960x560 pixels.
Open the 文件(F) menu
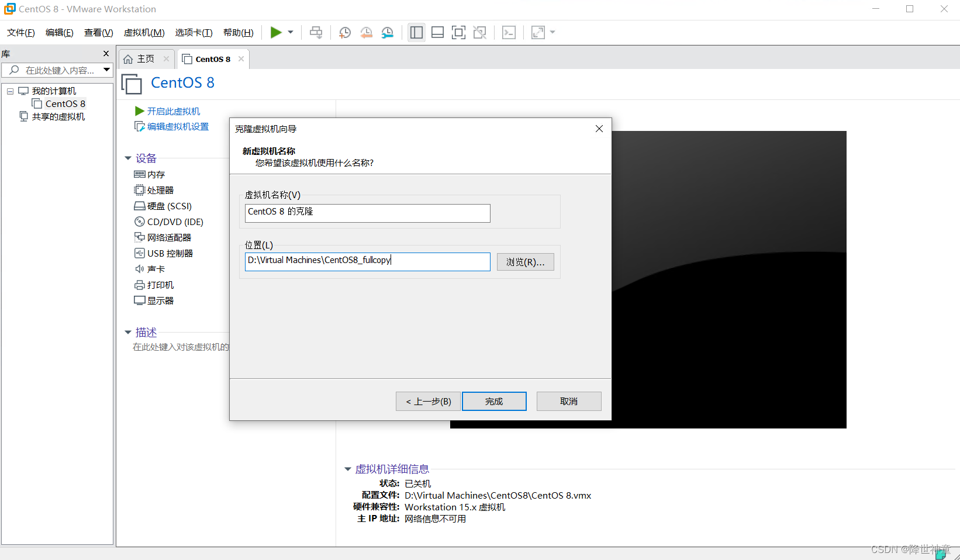(x=21, y=33)
